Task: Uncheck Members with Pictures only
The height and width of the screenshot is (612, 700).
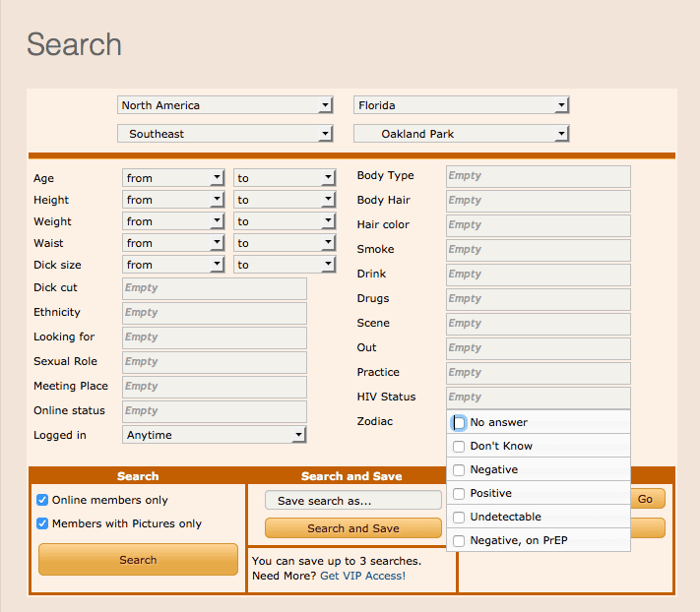Action: pos(42,523)
